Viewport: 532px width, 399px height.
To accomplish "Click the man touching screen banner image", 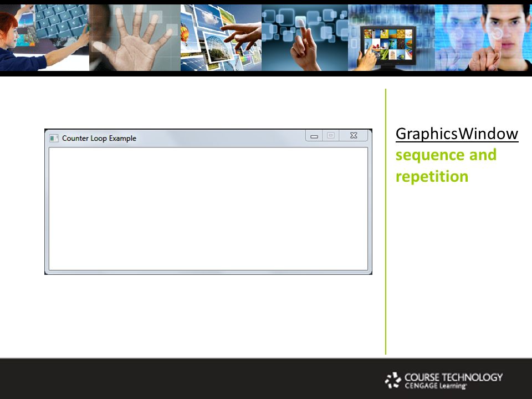I will click(483, 38).
